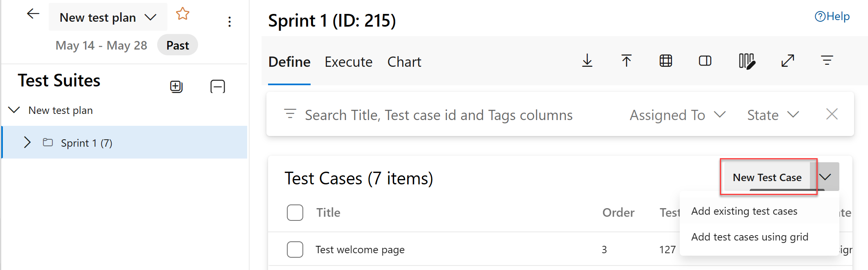Click the favorite star for the plan
The height and width of the screenshot is (270, 868).
(183, 14)
